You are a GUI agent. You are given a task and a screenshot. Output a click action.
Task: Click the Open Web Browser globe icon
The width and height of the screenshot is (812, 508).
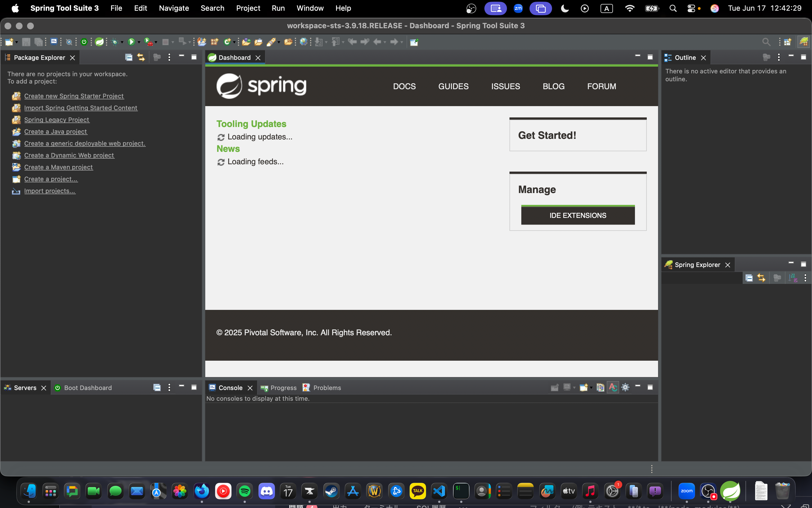tap(303, 42)
